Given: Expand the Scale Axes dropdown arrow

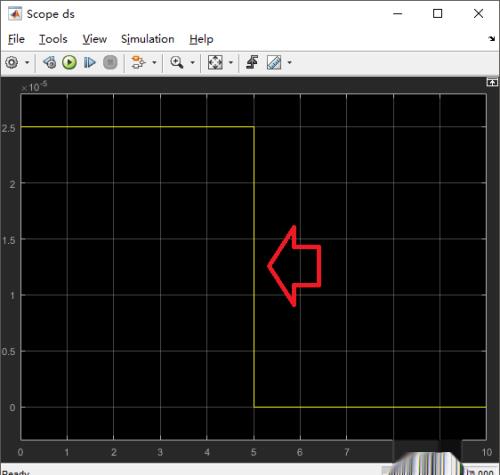Looking at the screenshot, I should tap(231, 63).
